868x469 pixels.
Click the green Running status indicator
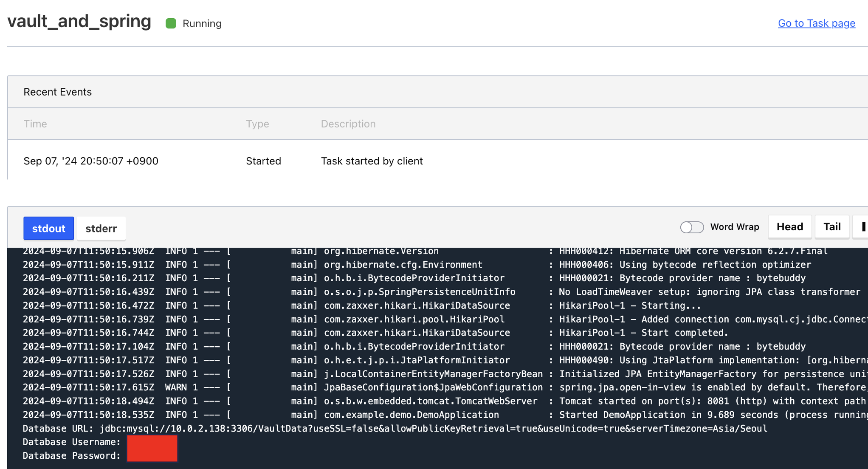point(171,23)
